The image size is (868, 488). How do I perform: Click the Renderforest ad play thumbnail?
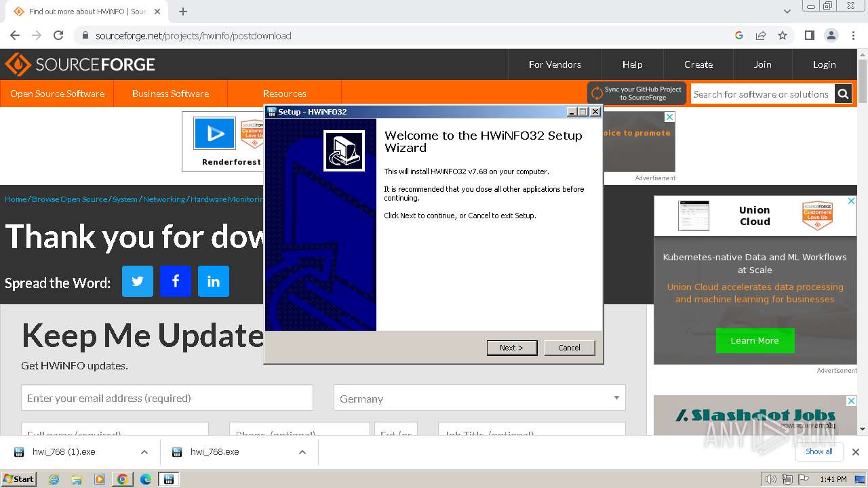coord(215,134)
